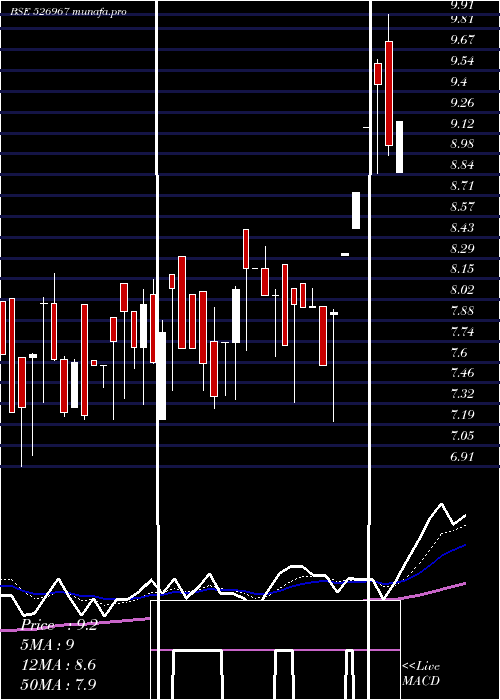The height and width of the screenshot is (700, 500).
Task: Click the last white candlestick near 9.12
Action: (x=399, y=147)
